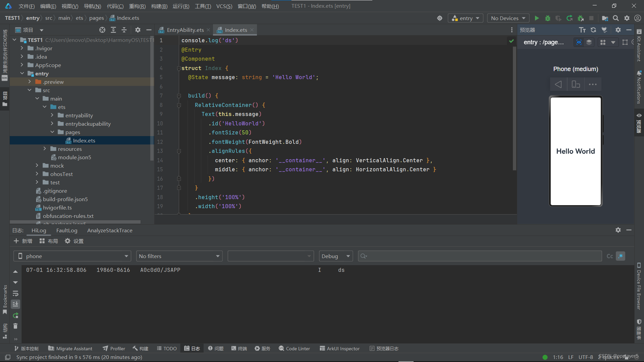This screenshot has height=362, width=644.
Task: Click the locate target icon in project panel
Action: [102, 30]
